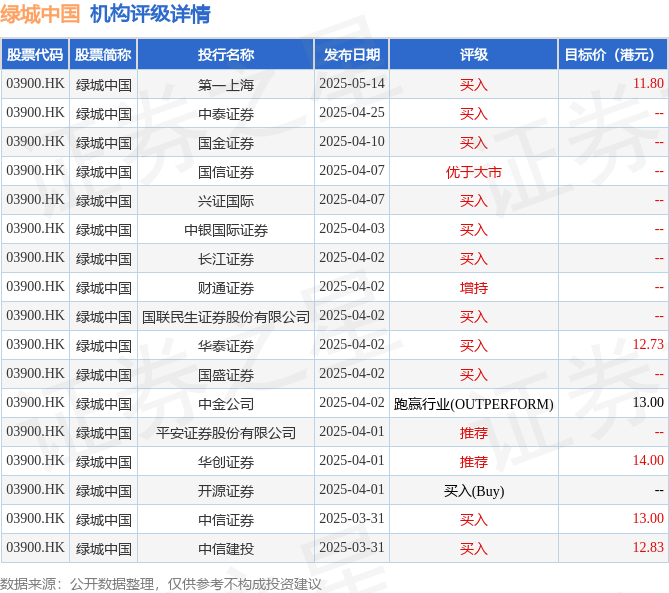Select the 国盛证券 broker cell
Screen dimensions: 669x593
[x=226, y=375]
